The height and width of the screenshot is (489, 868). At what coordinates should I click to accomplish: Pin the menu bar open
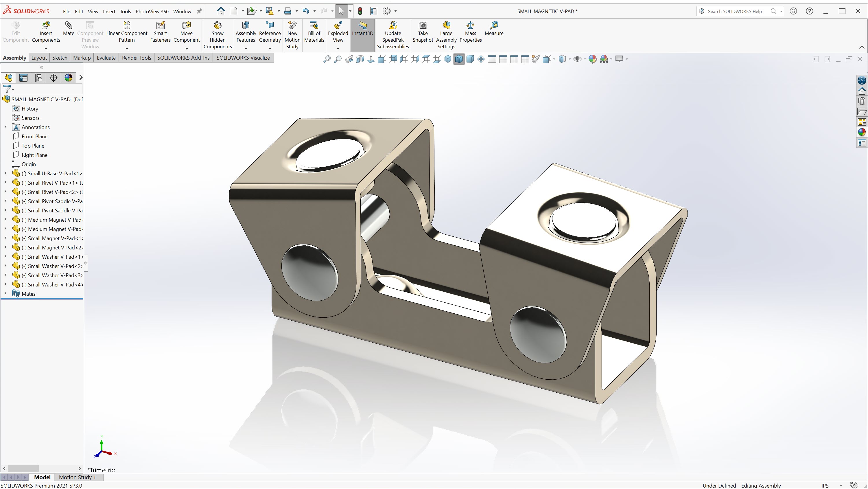[199, 11]
